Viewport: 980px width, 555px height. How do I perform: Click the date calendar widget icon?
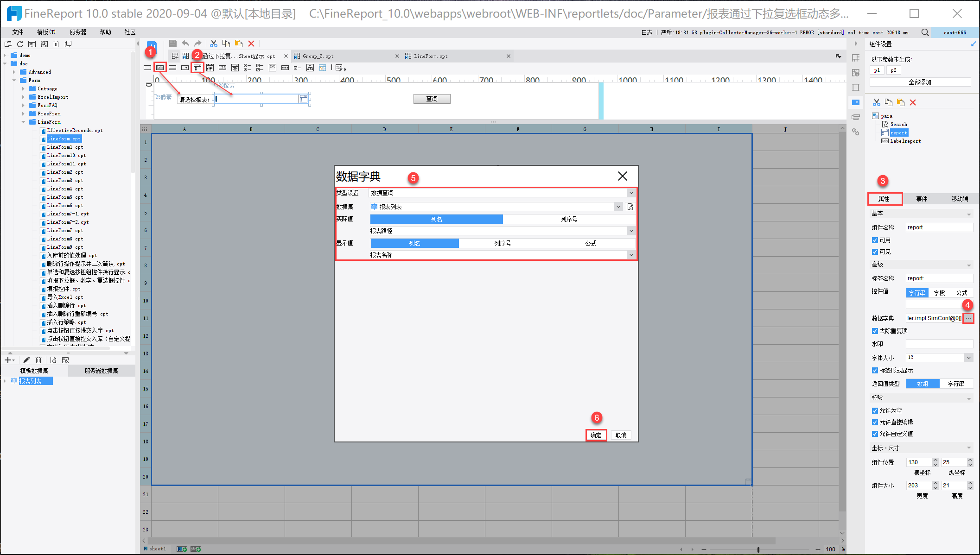[x=210, y=68]
